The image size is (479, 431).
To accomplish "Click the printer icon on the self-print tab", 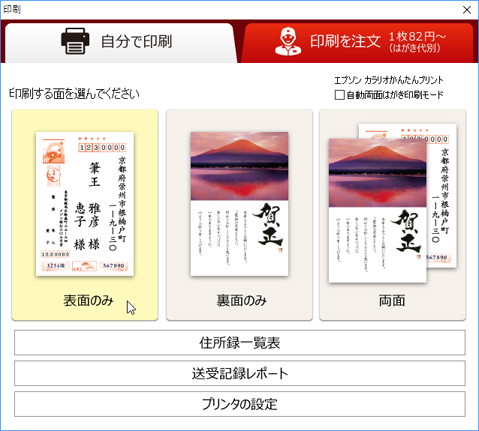I will 75,41.
